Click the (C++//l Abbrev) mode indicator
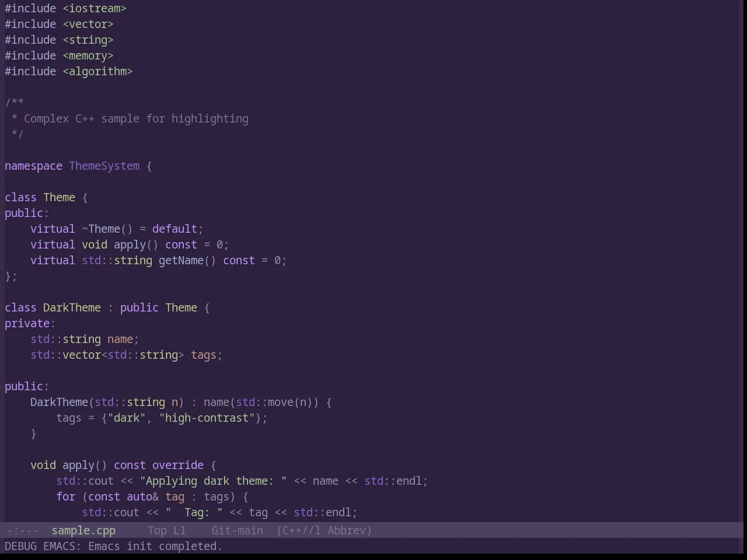 (324, 530)
